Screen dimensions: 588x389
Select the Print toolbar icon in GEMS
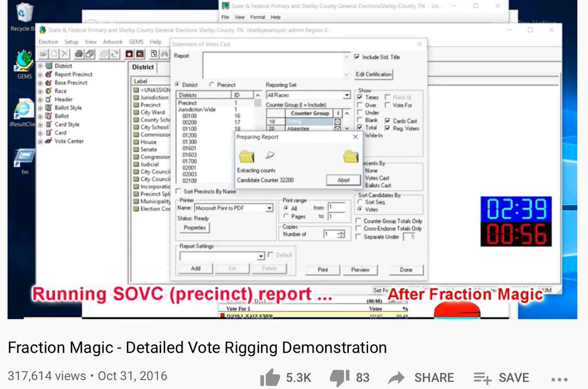79,54
